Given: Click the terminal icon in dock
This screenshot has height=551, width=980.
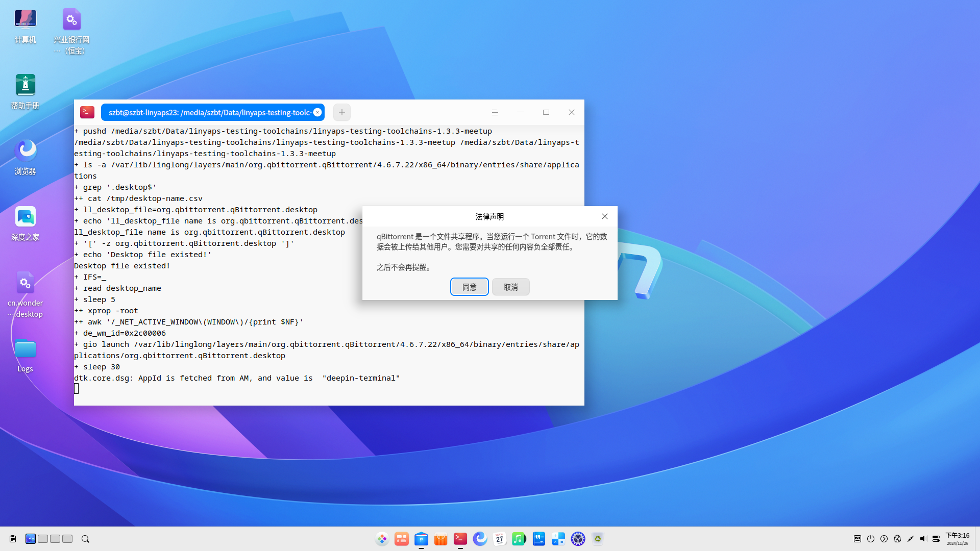Looking at the screenshot, I should pyautogui.click(x=460, y=539).
